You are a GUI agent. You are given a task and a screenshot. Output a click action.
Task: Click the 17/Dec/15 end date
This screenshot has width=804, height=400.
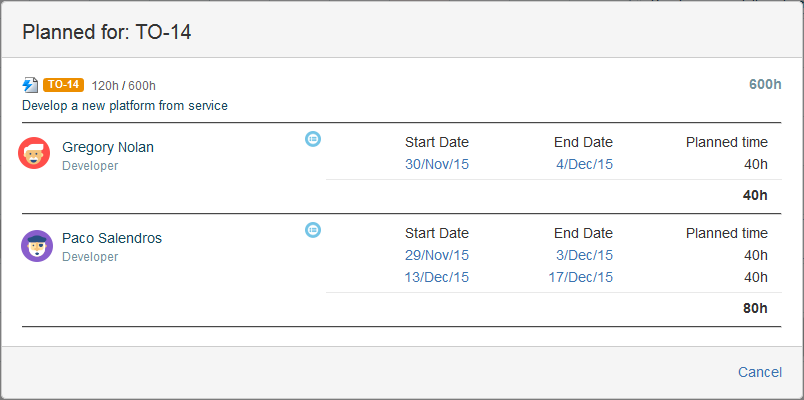pos(582,277)
